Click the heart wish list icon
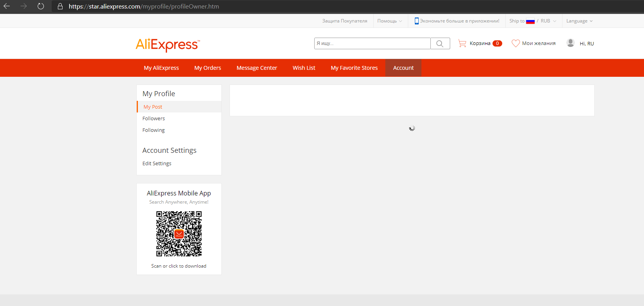The width and height of the screenshot is (644, 306). click(x=515, y=43)
